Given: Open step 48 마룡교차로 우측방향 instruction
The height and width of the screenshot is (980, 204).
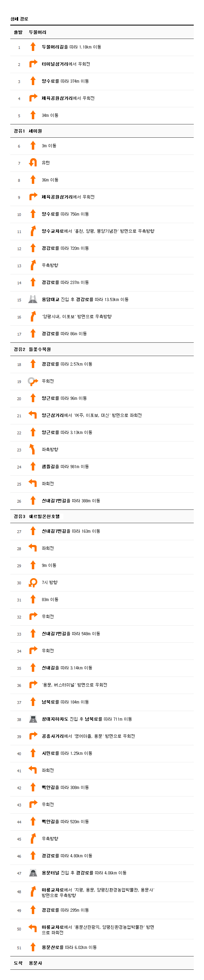Looking at the screenshot, I should coord(98,893).
